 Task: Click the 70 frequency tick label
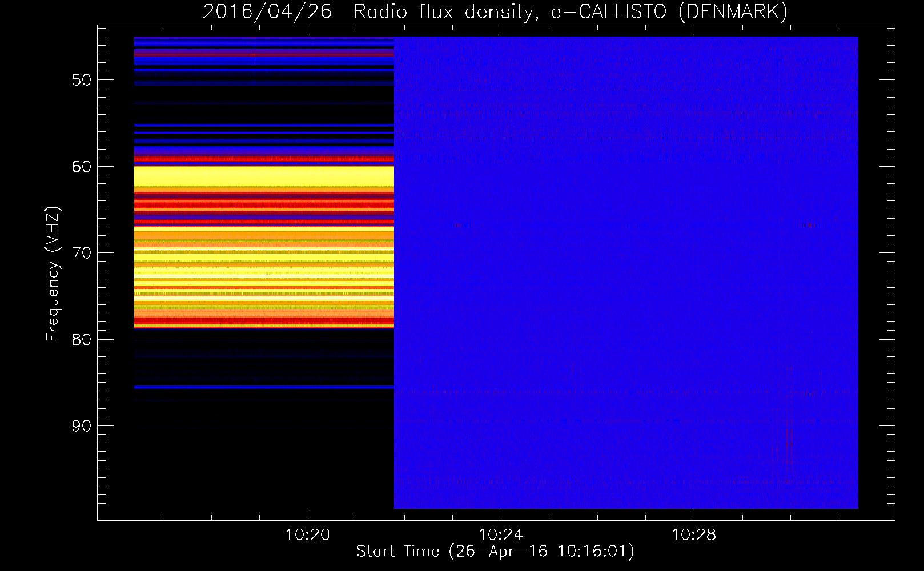(82, 253)
